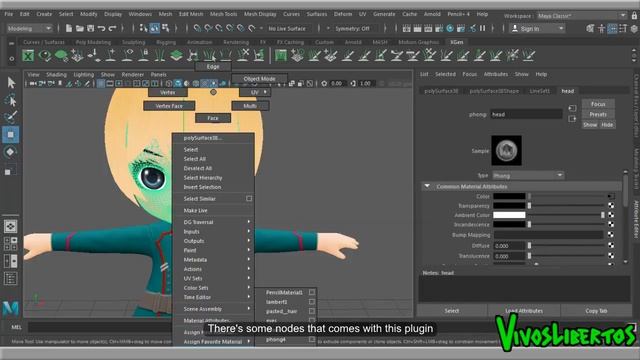Image resolution: width=640 pixels, height=360 pixels.
Task: Tick the phong4 option box
Action: [312, 339]
